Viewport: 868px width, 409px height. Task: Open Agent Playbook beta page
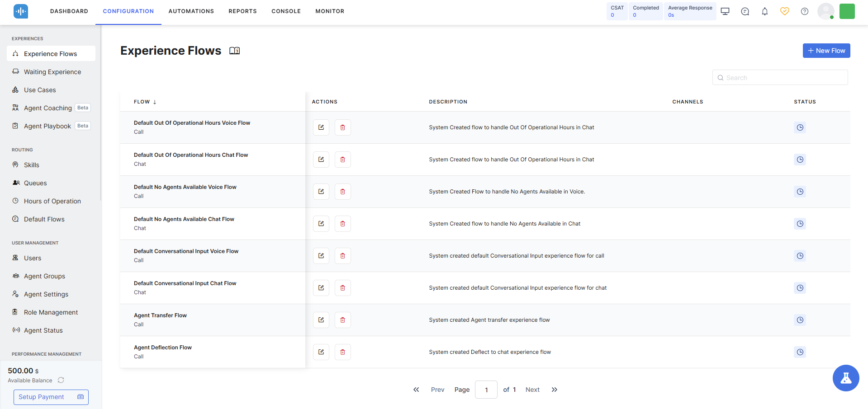click(x=51, y=126)
